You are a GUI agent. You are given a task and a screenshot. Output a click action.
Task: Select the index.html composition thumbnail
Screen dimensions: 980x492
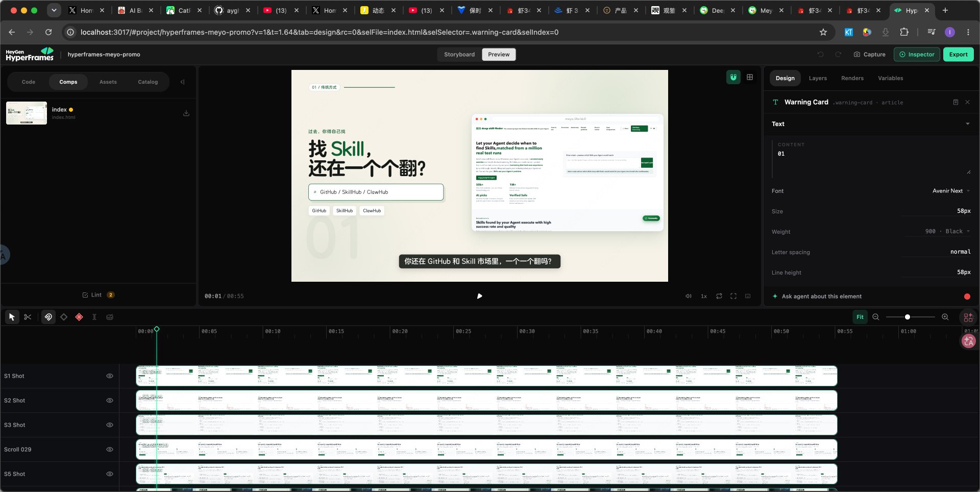(27, 113)
